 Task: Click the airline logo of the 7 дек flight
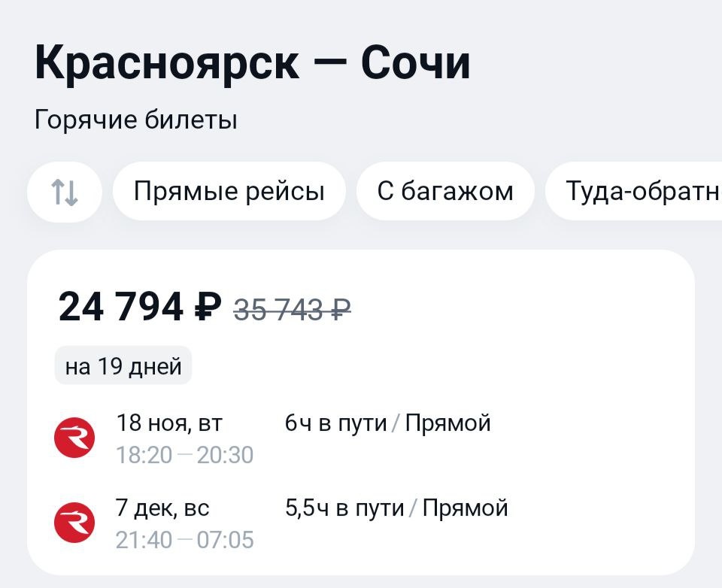point(74,523)
